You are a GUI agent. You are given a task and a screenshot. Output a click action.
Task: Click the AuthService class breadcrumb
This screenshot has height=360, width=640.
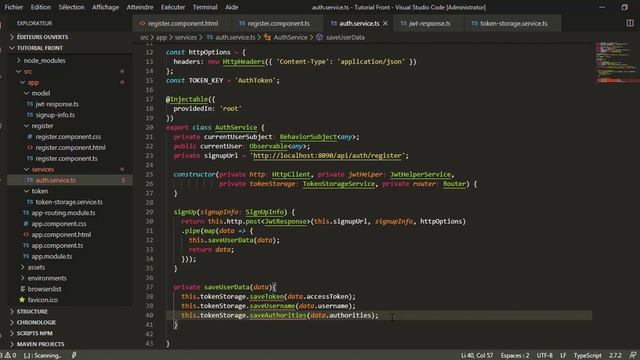[x=290, y=37]
